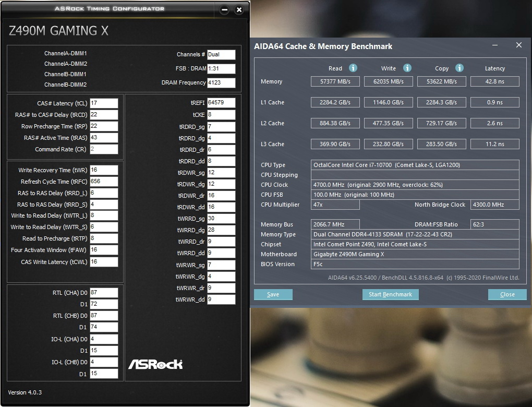Screen dimensions: 532x407
Task: Click the Memory Copy result 53622 MB/s
Action: (x=441, y=81)
